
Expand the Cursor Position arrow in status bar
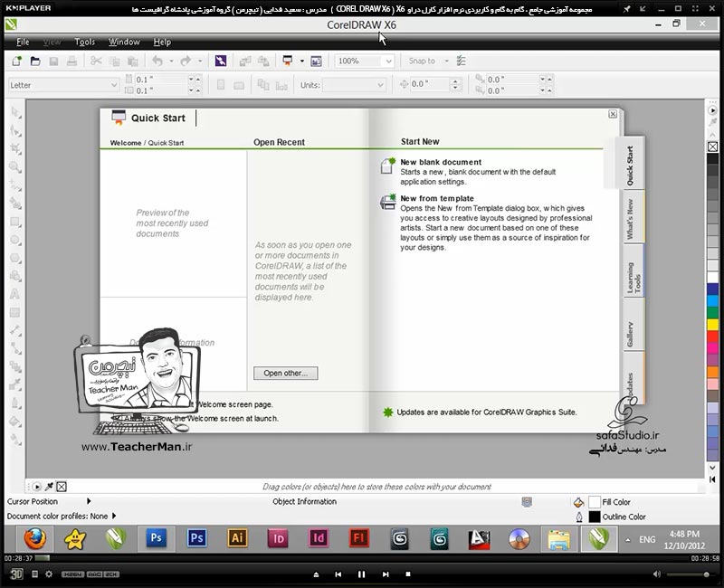click(x=89, y=501)
